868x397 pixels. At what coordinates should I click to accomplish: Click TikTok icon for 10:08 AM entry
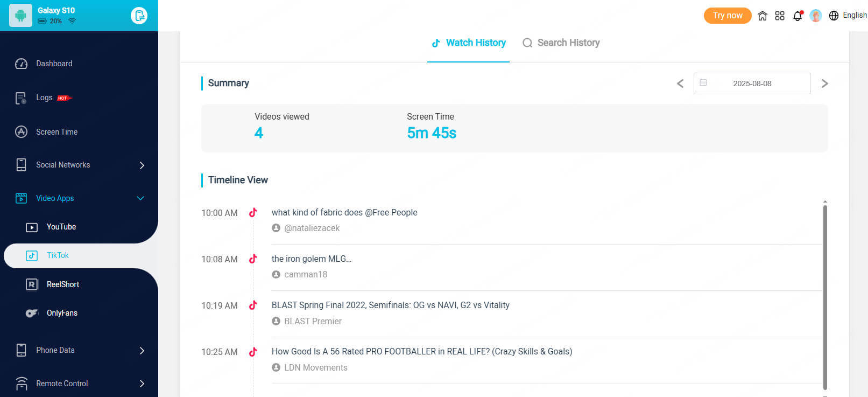click(x=253, y=259)
